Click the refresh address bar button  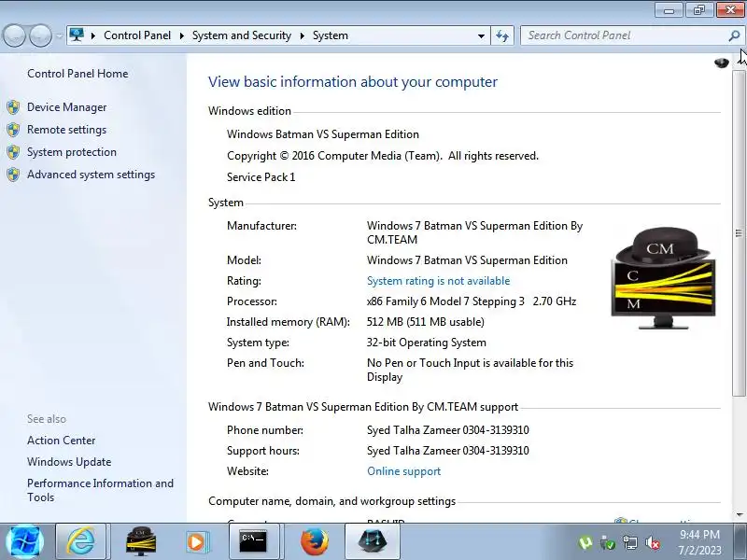pos(502,35)
